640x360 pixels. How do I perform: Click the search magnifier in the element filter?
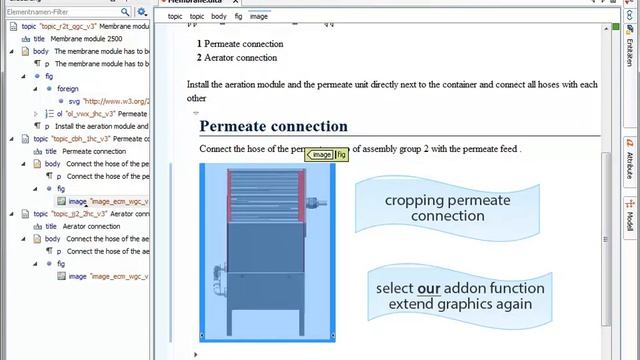pos(125,12)
